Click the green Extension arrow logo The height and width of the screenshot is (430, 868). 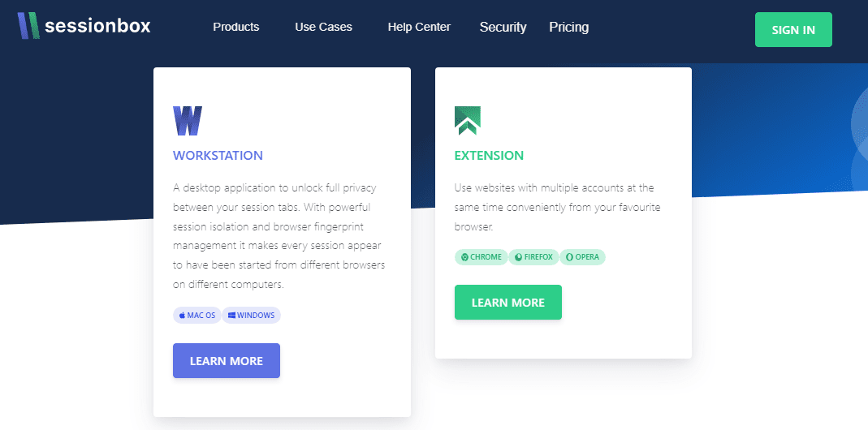[x=467, y=121]
